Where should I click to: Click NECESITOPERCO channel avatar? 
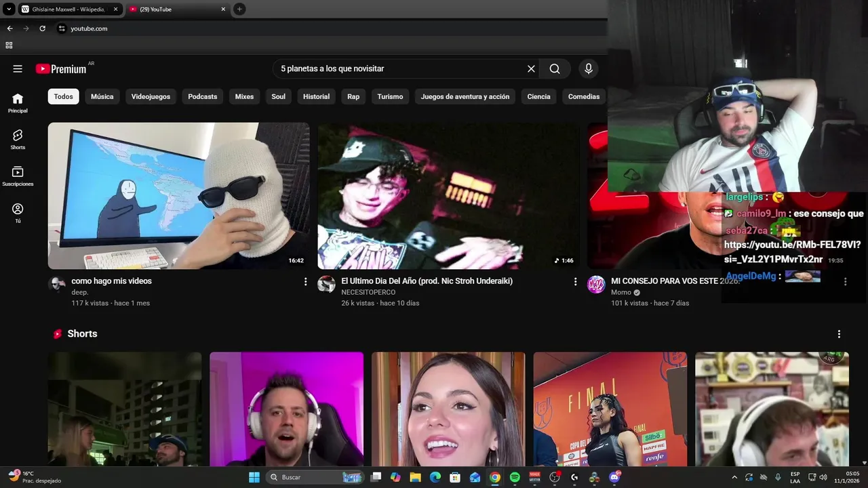(x=326, y=284)
